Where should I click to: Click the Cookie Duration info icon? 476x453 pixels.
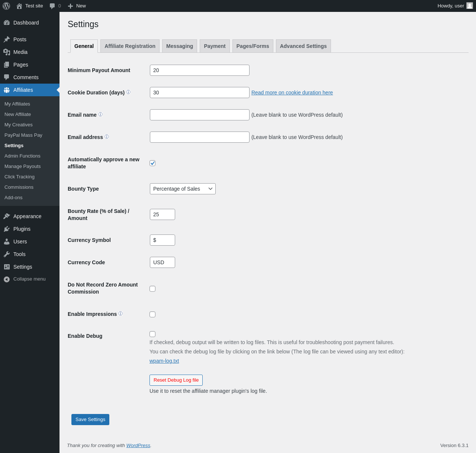128,92
